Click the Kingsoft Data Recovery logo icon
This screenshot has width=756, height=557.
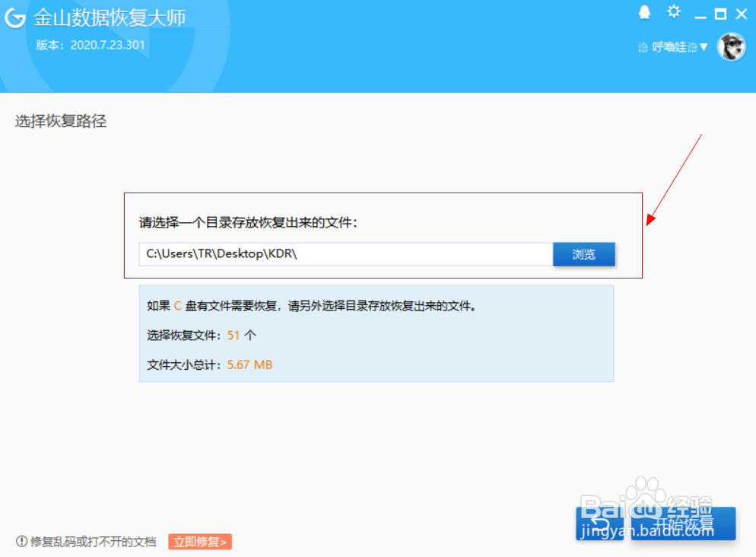click(15, 18)
